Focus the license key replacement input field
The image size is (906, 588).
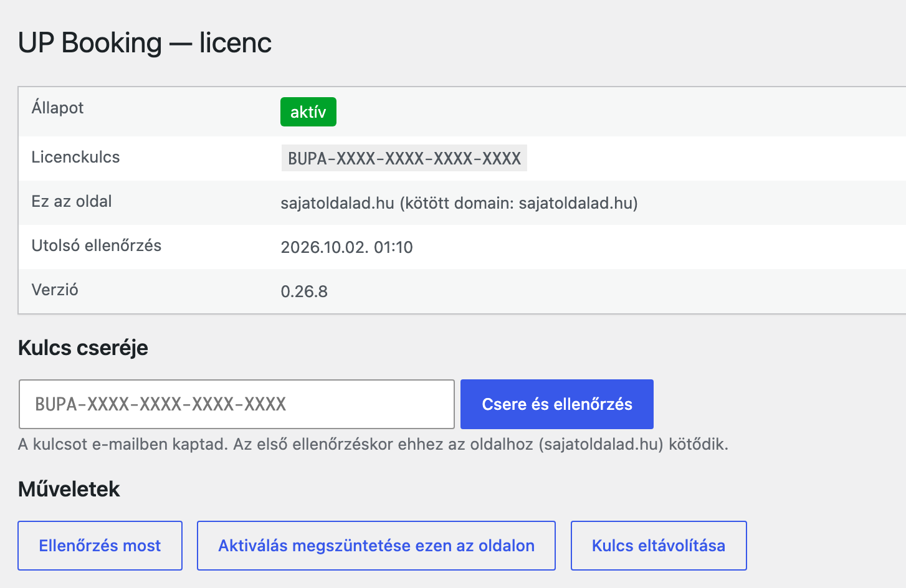(237, 404)
